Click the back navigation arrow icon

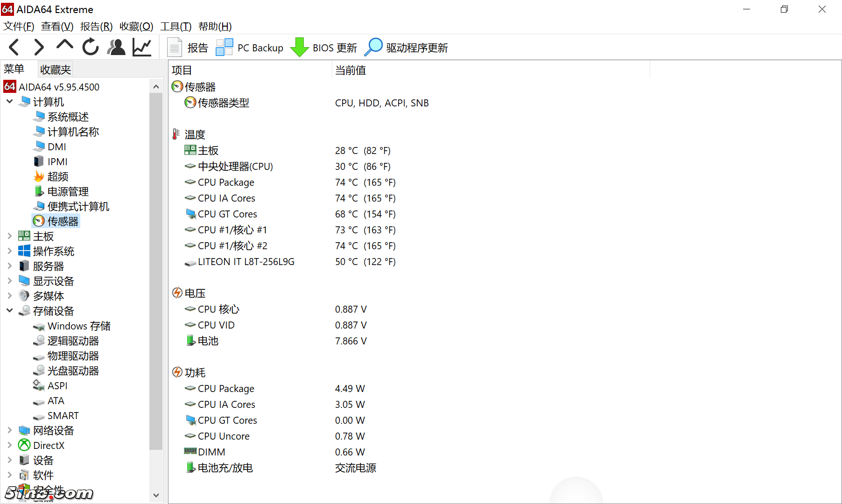tap(14, 47)
